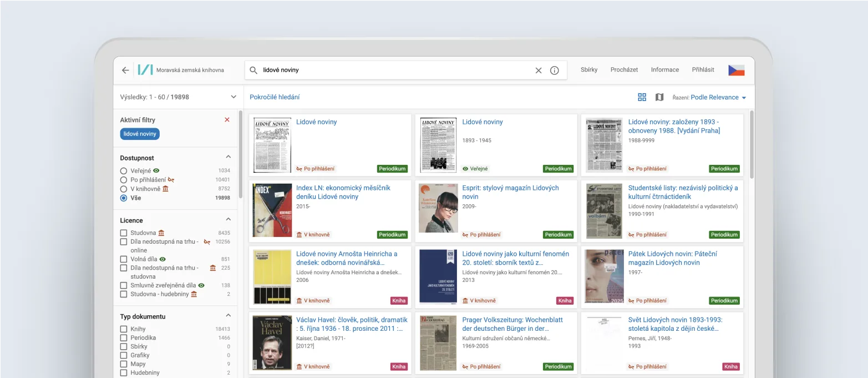Collapse the Typ dokumentu section
This screenshot has height=378, width=868.
(228, 316)
